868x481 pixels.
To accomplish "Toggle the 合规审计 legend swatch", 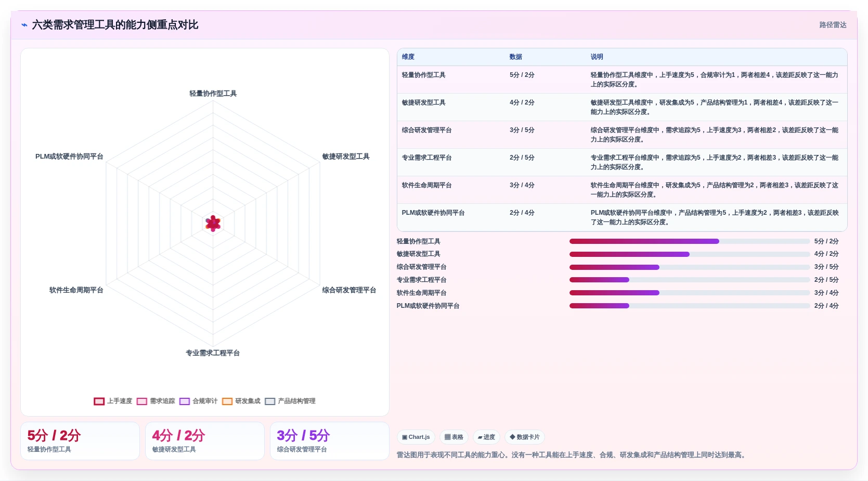I will click(x=185, y=401).
